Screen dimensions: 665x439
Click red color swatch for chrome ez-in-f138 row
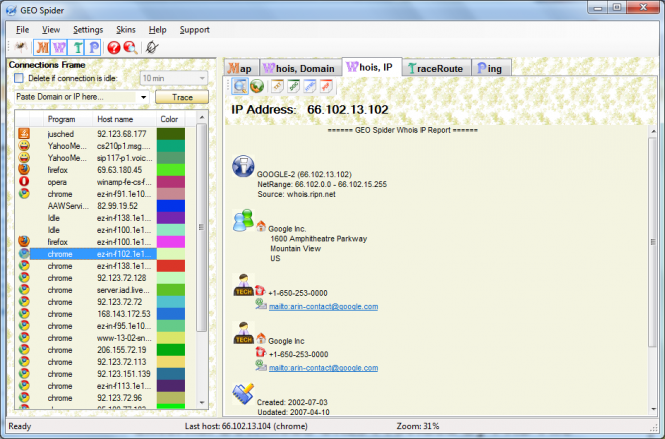[x=171, y=266]
